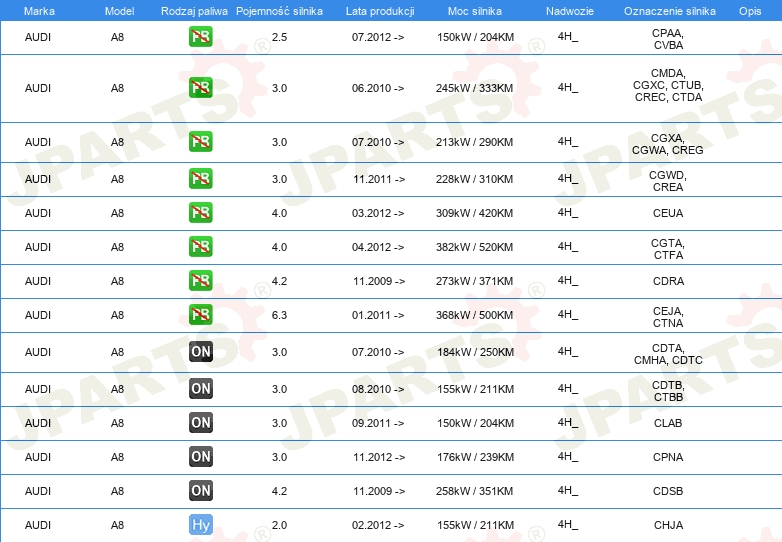Click the Moc silnika column header

[x=475, y=11]
